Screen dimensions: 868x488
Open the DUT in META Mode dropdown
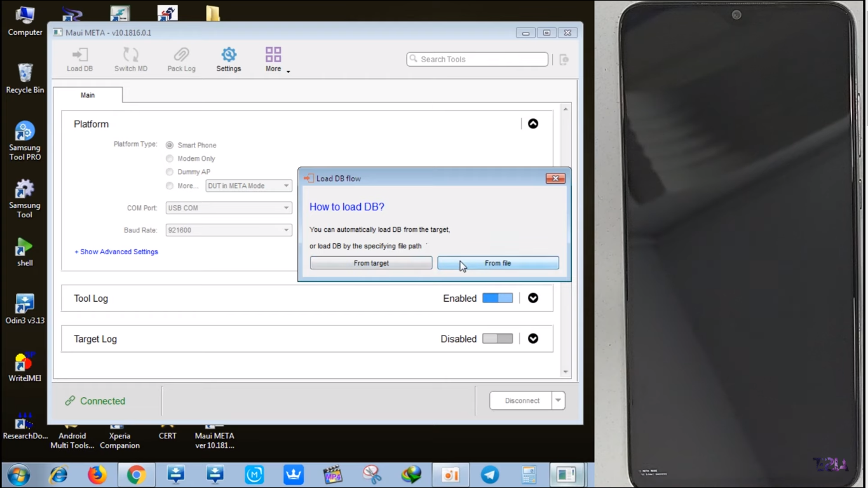pos(248,186)
